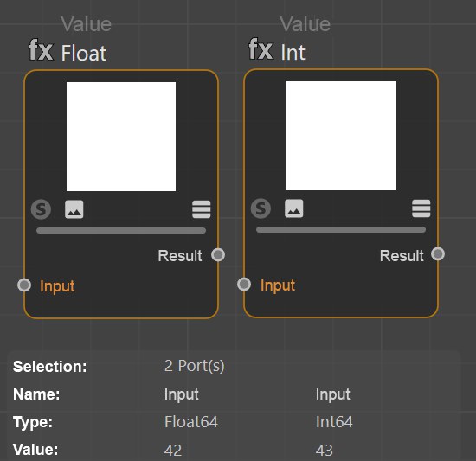Viewport: 476px width, 461px height.
Task: Select the Result output port of Float node
Action: point(218,255)
